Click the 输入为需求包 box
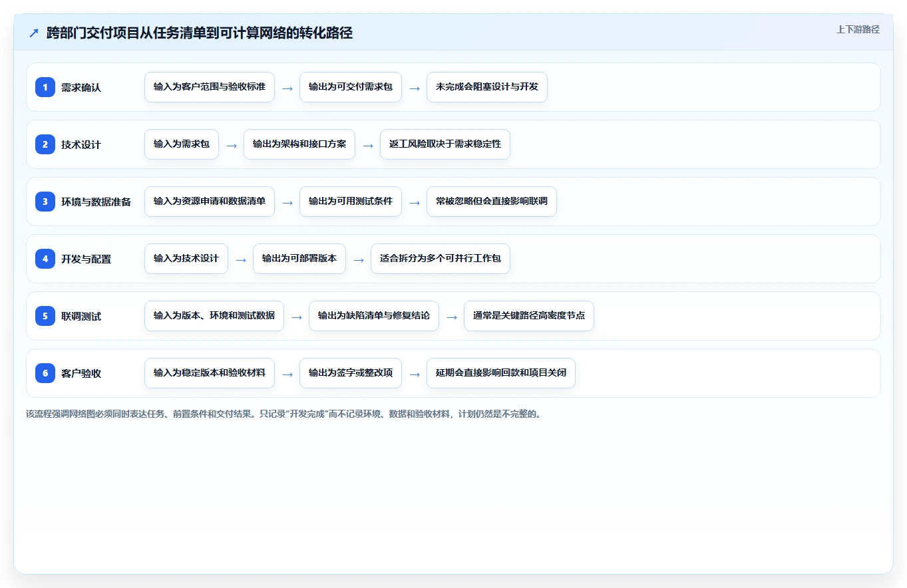Viewport: 907px width, 588px height. (182, 144)
